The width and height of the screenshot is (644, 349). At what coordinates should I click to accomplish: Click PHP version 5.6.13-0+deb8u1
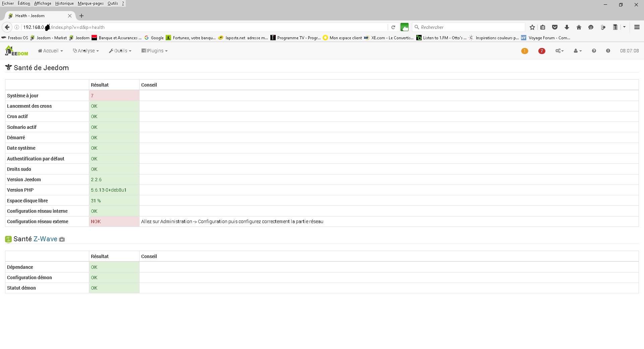(109, 190)
